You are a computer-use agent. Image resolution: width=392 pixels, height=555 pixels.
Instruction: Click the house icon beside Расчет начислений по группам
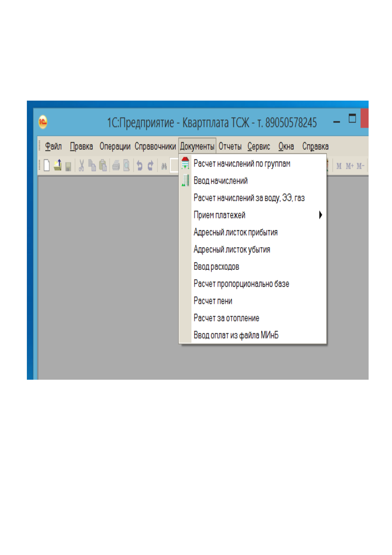pos(185,163)
